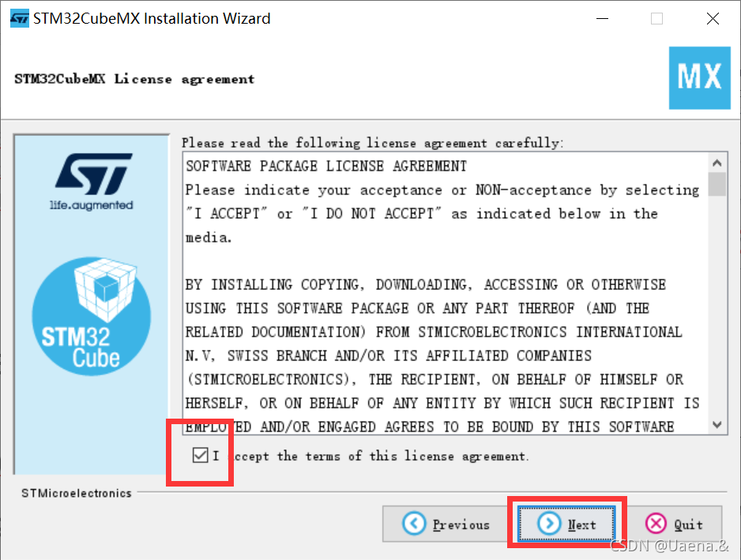Exit the installer with the Quit label

click(x=689, y=524)
